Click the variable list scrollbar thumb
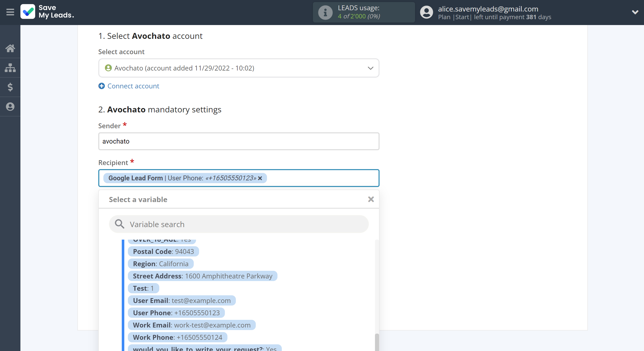The image size is (644, 351). coord(377,342)
